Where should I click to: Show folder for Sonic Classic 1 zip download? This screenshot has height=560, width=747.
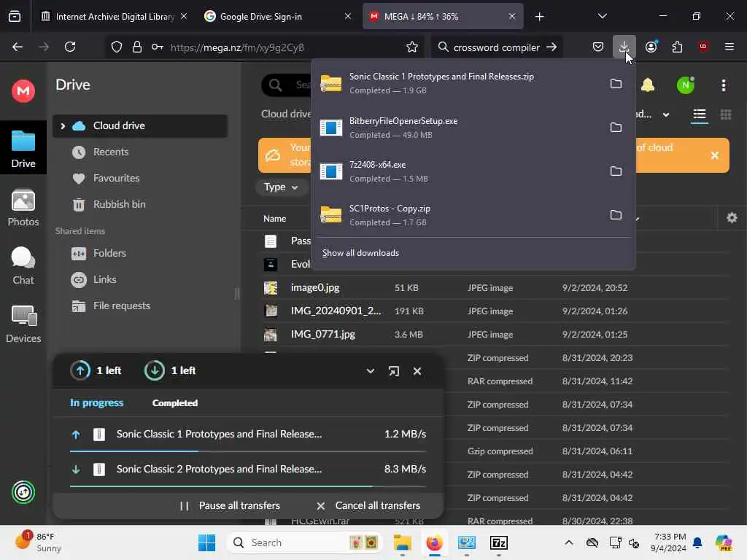tap(616, 84)
